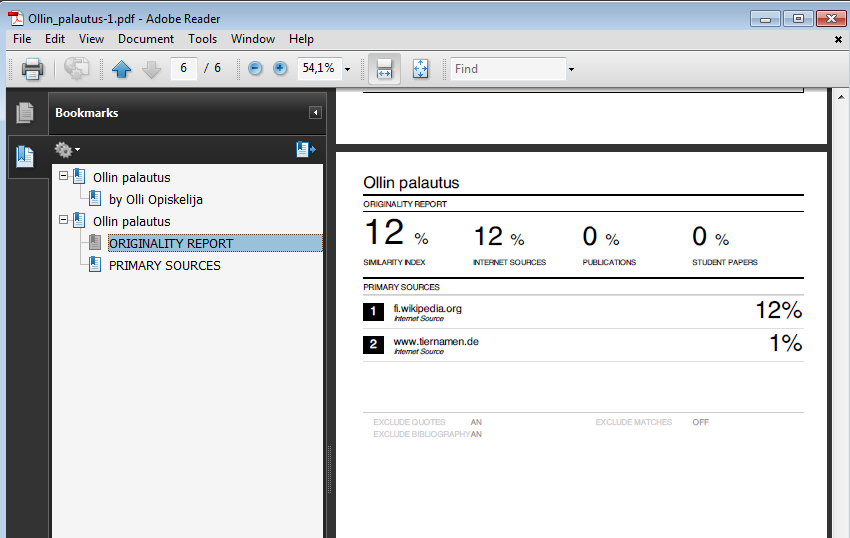Click the PUBLICATIONS label

click(x=609, y=262)
